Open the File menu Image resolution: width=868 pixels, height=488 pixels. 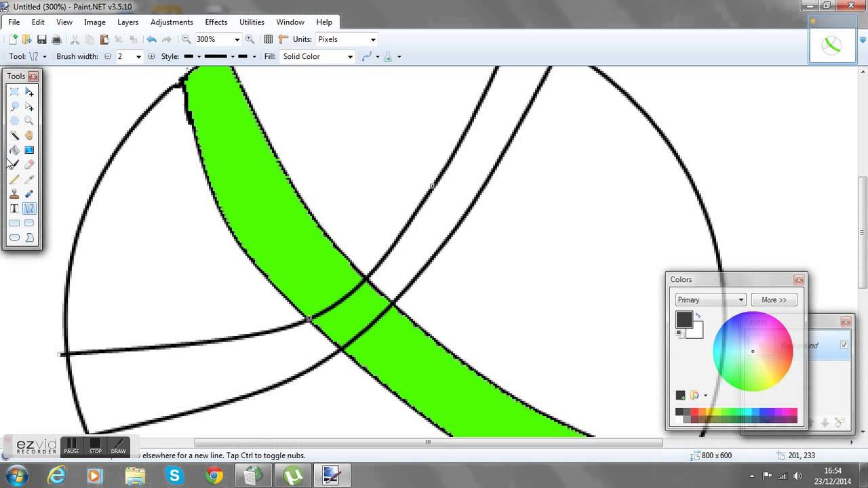pyautogui.click(x=14, y=22)
